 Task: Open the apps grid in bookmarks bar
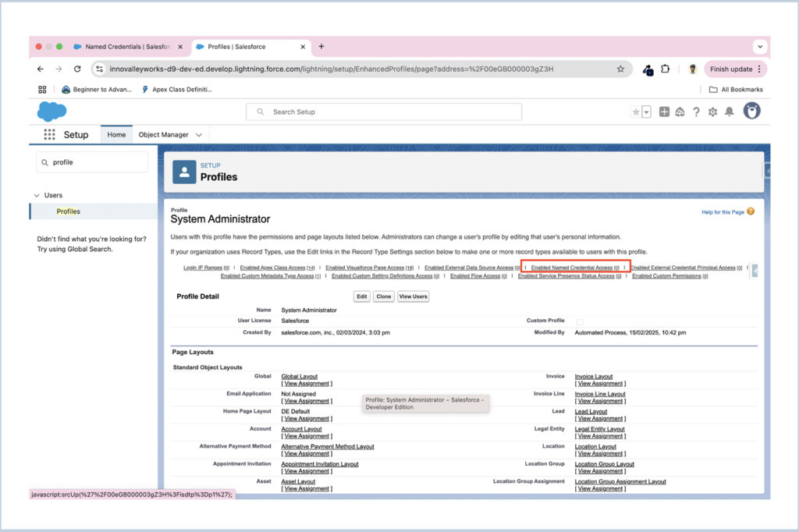[42, 89]
